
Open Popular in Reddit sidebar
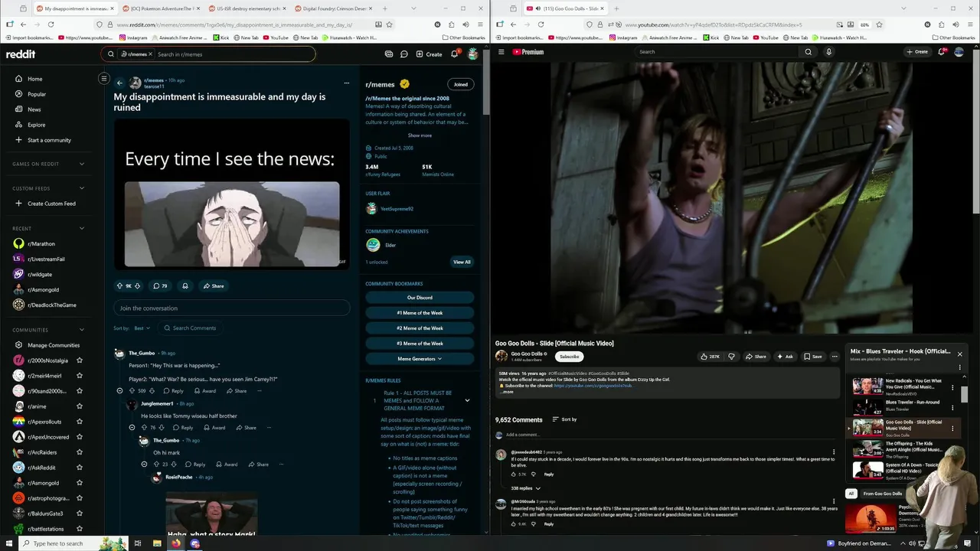point(37,94)
